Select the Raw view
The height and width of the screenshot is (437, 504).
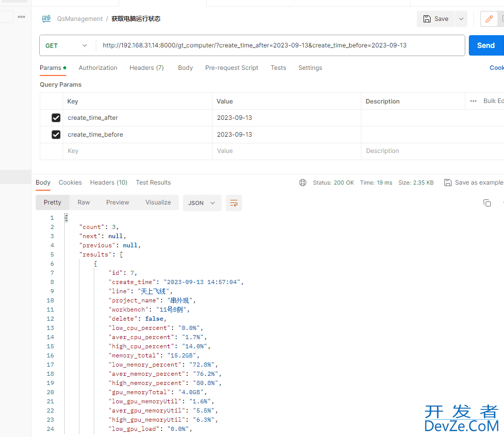point(84,202)
